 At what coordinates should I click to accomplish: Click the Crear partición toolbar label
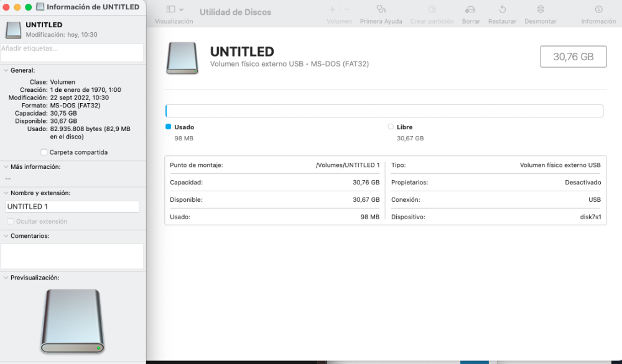point(432,21)
